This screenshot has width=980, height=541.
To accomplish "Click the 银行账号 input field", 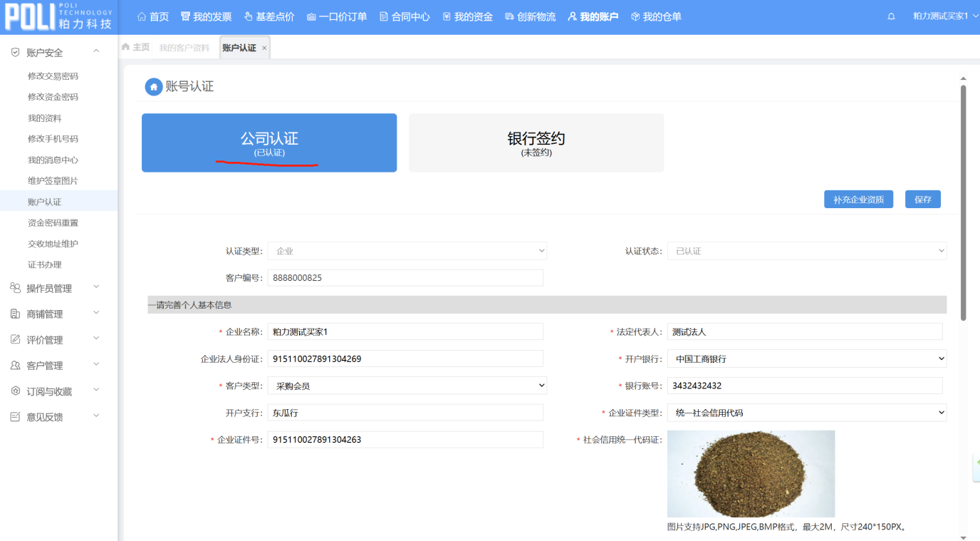I will point(804,386).
